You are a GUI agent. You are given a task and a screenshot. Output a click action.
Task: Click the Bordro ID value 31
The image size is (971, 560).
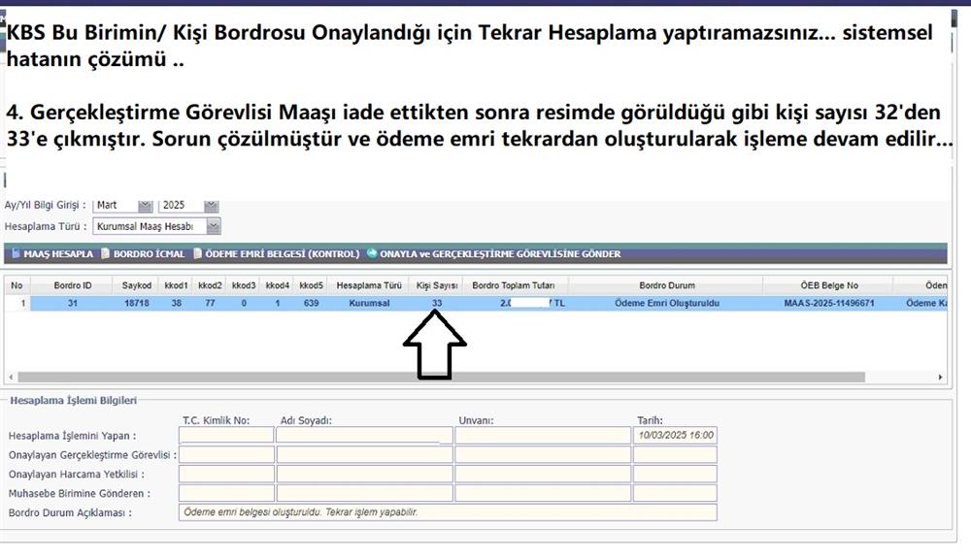[73, 303]
